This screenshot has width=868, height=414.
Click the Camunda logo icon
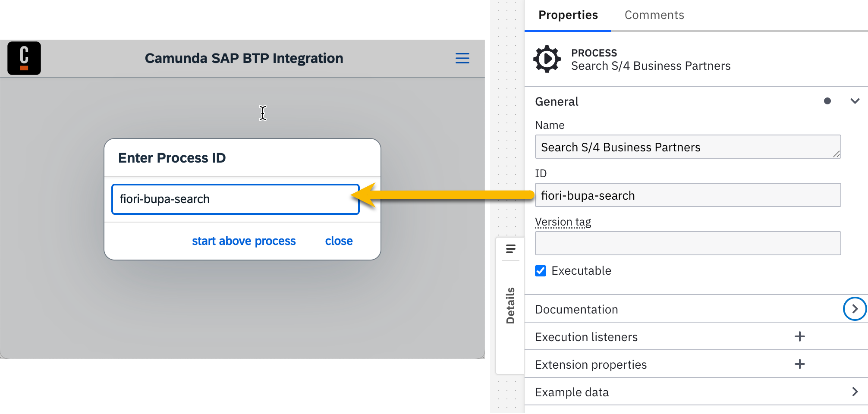[x=24, y=58]
